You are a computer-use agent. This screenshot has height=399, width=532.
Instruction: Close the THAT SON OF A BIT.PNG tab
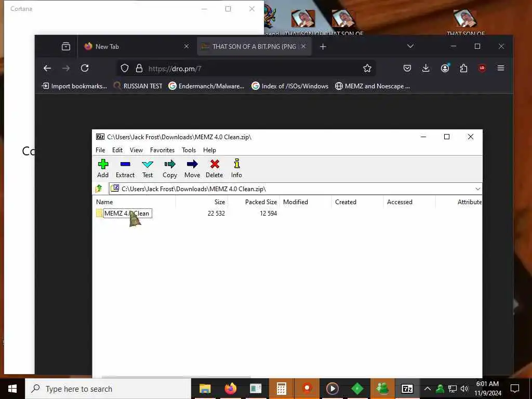click(303, 46)
